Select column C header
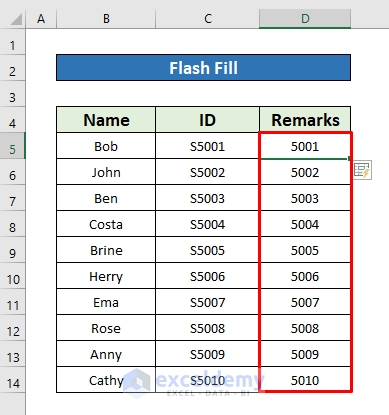This screenshot has width=389, height=415. [x=207, y=19]
